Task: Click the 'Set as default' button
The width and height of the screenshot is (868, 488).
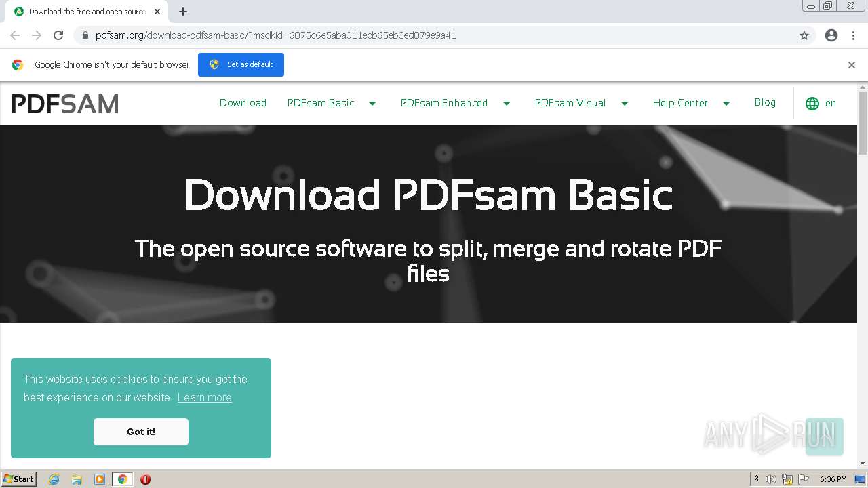Action: [x=241, y=64]
